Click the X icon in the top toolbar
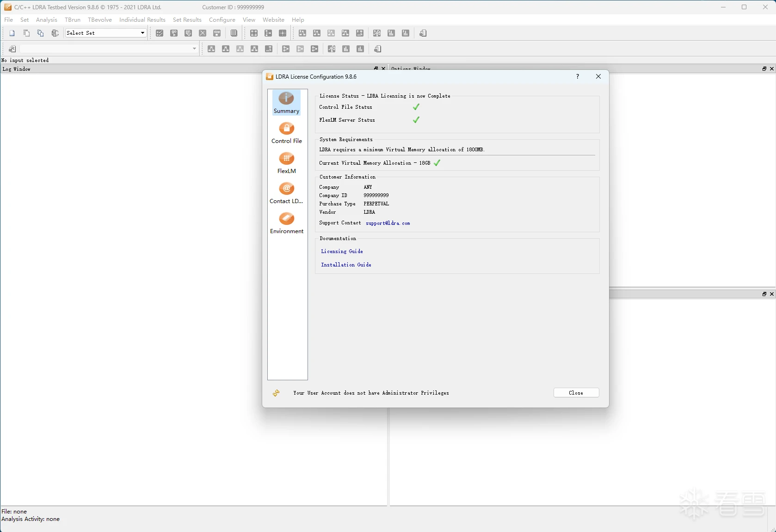This screenshot has width=776, height=532. 203,33
